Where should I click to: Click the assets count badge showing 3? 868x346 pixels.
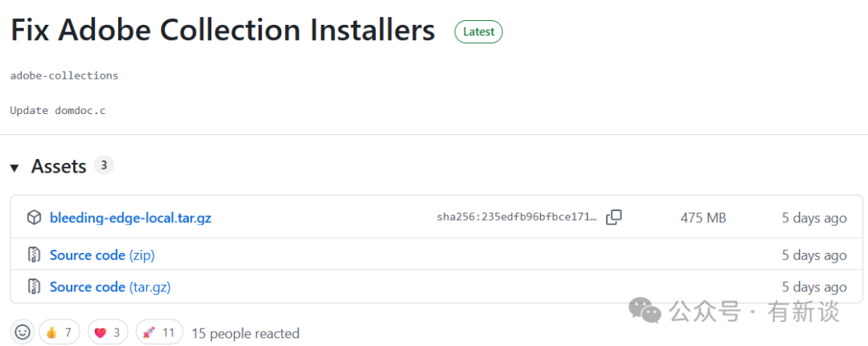coord(104,165)
